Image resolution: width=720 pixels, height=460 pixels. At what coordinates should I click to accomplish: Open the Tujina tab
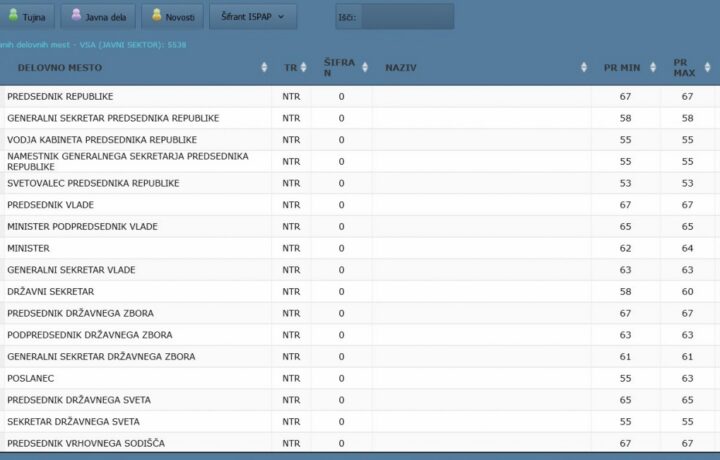tap(27, 17)
